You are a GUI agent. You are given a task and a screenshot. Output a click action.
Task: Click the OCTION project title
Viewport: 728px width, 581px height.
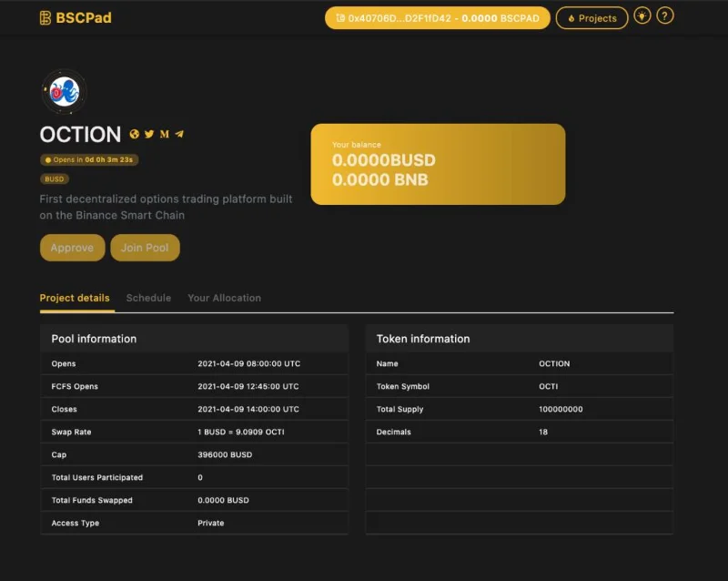point(80,135)
